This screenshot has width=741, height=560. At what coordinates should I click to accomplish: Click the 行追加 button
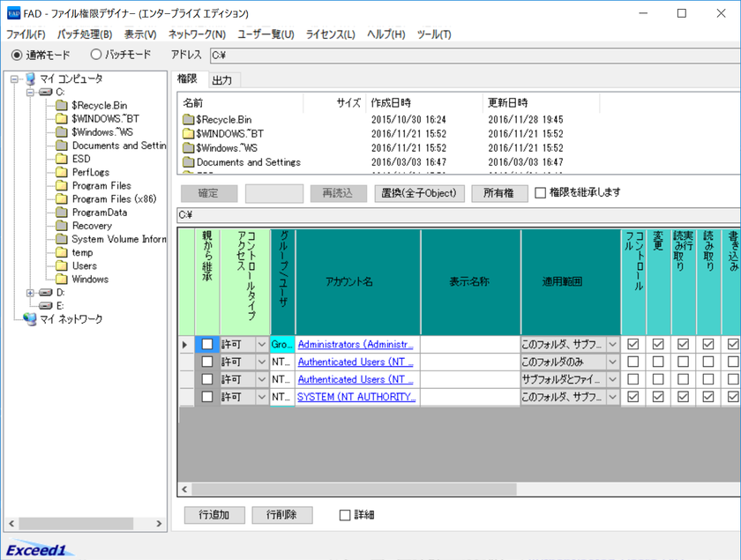214,515
